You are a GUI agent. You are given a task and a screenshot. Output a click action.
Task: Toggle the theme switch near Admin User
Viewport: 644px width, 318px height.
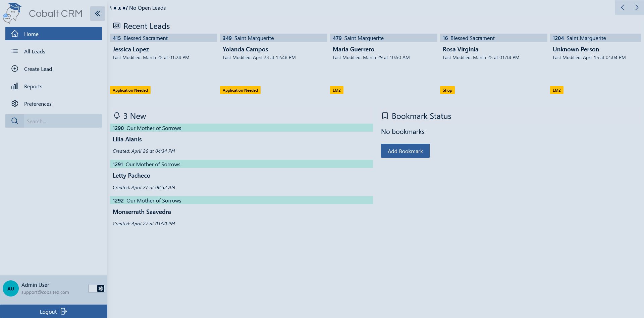click(96, 288)
